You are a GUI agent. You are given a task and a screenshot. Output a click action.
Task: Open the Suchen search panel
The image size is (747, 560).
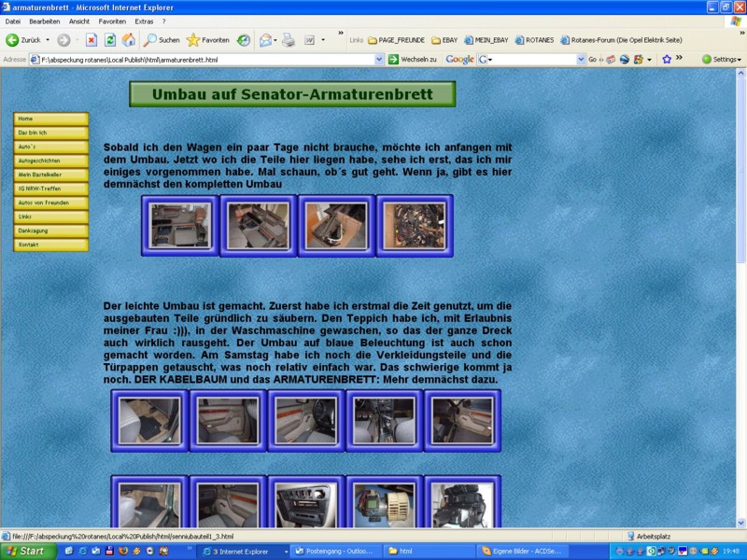pyautogui.click(x=161, y=40)
